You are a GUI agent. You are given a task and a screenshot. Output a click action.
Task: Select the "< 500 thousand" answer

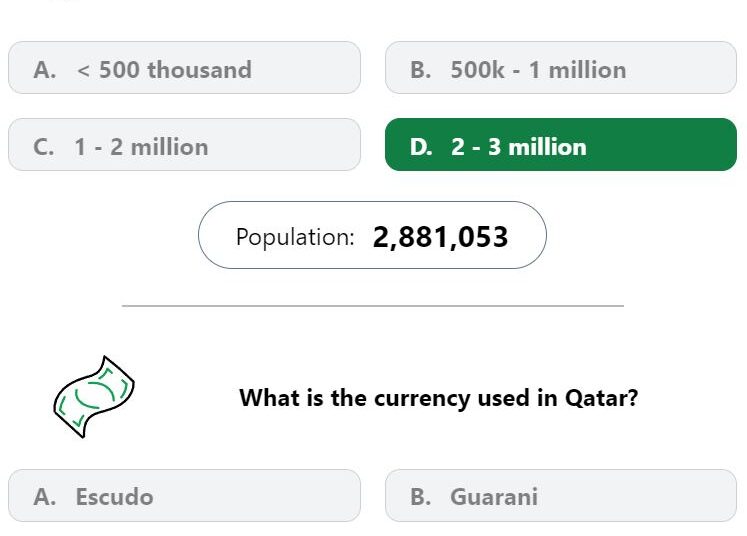pos(184,68)
